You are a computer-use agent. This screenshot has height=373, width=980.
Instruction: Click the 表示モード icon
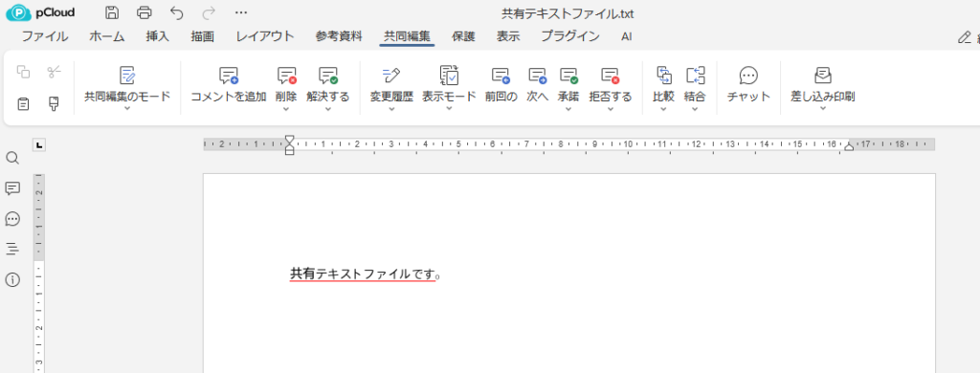tap(450, 76)
